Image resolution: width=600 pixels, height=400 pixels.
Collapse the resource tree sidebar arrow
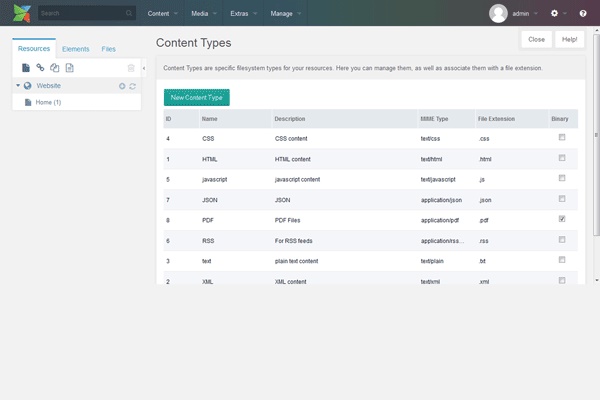[x=144, y=68]
